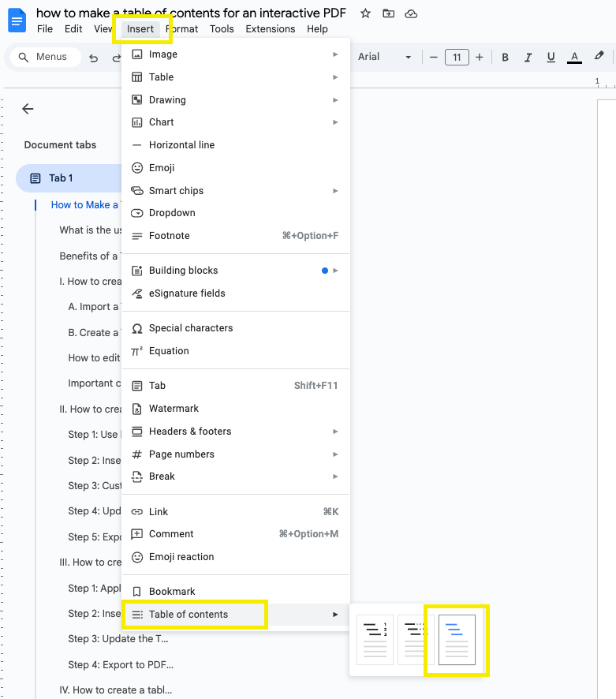The height and width of the screenshot is (699, 616).
Task: Insert a Footnote
Action: [236, 236]
